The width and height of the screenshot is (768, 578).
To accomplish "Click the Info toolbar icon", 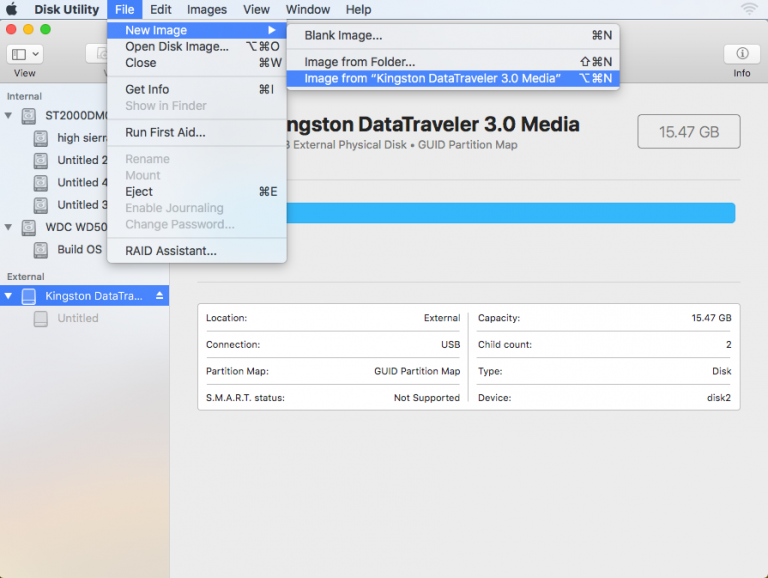I will [x=742, y=53].
